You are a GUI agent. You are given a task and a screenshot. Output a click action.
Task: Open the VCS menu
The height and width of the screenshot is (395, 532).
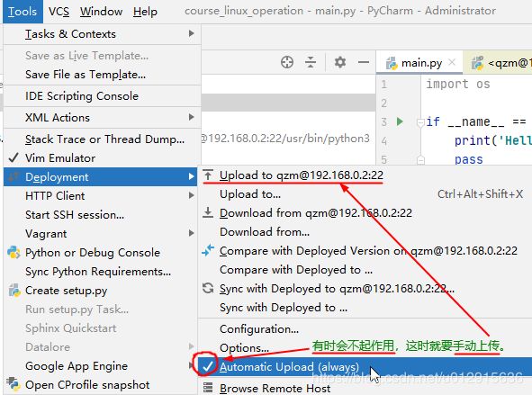tap(59, 12)
